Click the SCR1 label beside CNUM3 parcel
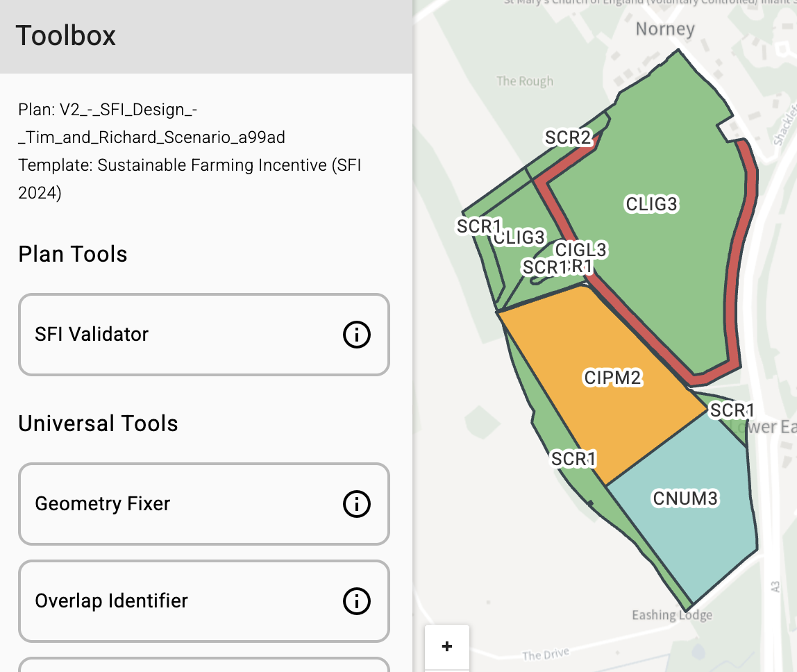797x672 pixels. (732, 410)
